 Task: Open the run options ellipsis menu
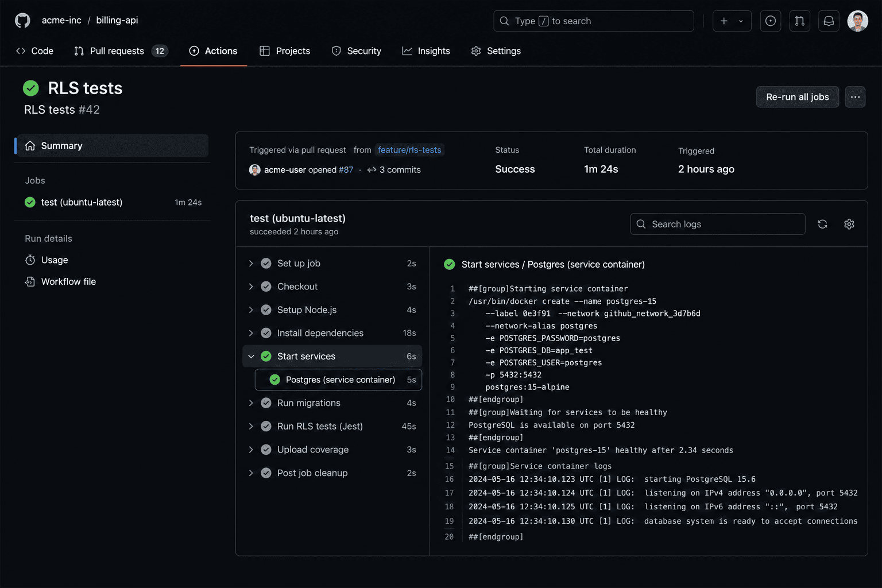point(855,96)
